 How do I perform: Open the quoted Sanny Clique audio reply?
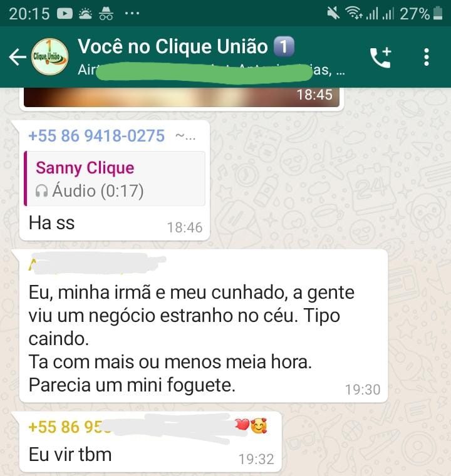pyautogui.click(x=115, y=178)
